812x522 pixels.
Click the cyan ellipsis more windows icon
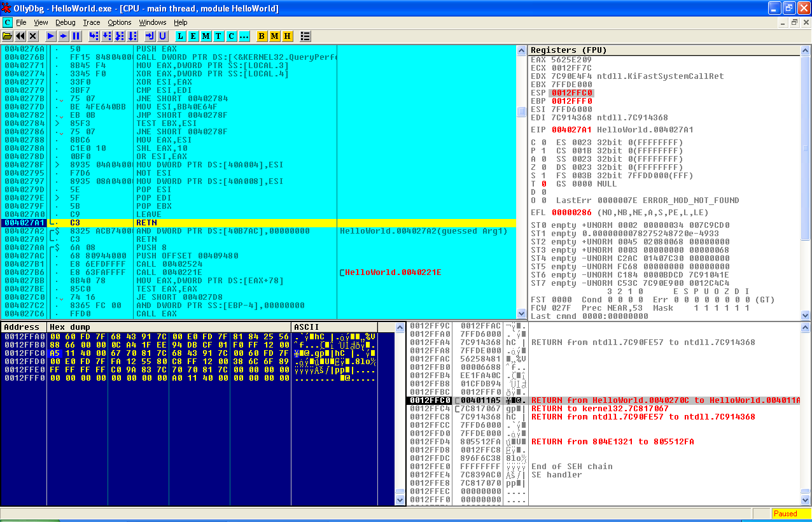(244, 36)
